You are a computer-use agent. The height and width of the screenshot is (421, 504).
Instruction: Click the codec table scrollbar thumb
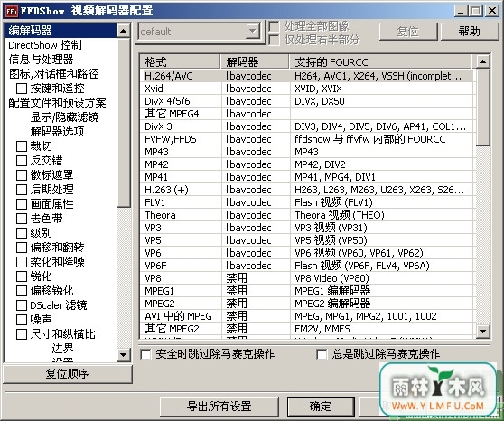pyautogui.click(x=483, y=108)
